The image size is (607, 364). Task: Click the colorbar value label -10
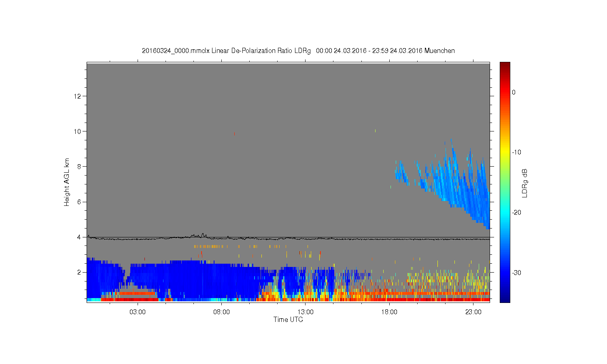(x=516, y=152)
